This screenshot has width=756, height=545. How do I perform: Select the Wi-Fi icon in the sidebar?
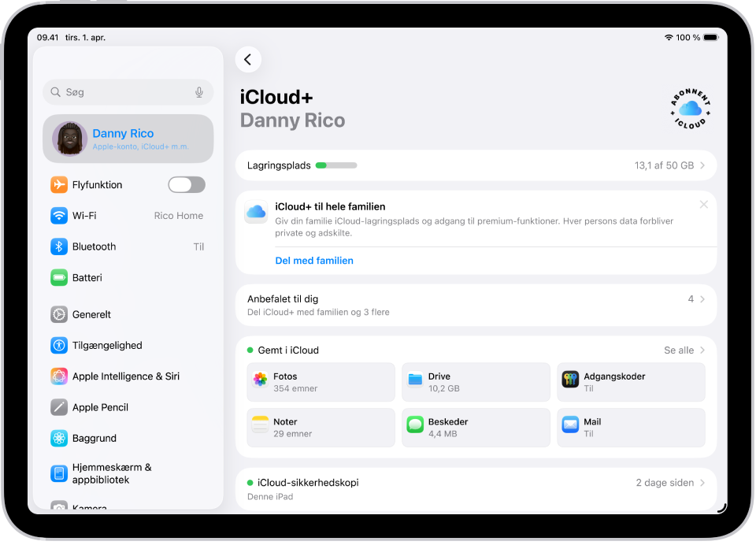(58, 215)
